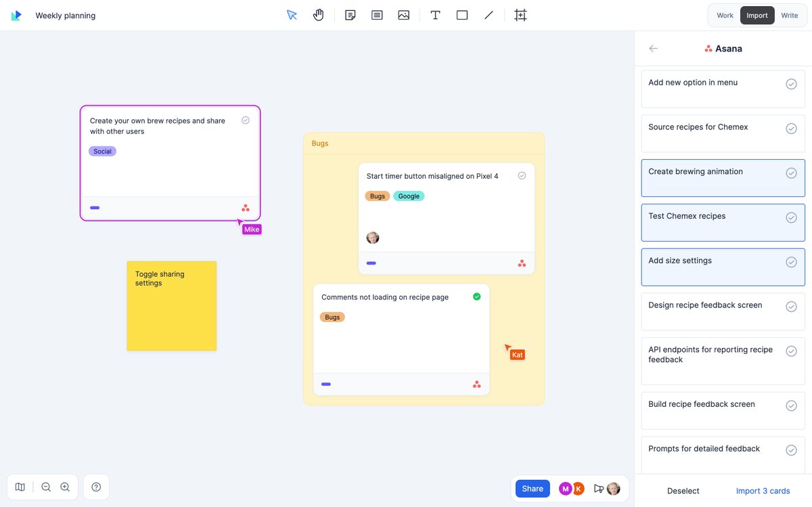Select the card tool in toolbar

point(377,15)
